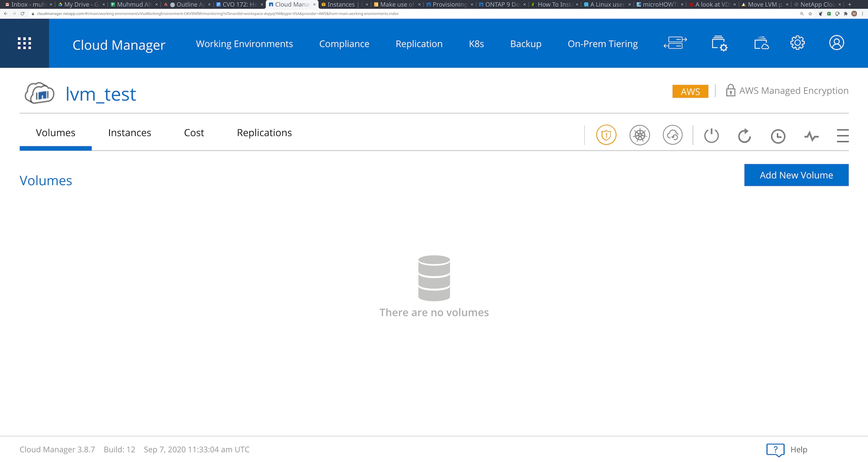Click the browser address bar URL
This screenshot has width=868, height=462.
click(x=218, y=14)
